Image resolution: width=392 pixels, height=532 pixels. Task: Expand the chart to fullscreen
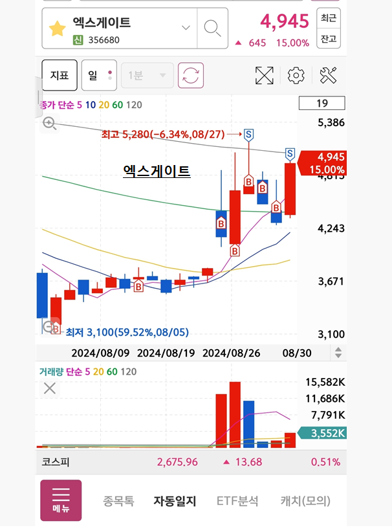click(264, 75)
